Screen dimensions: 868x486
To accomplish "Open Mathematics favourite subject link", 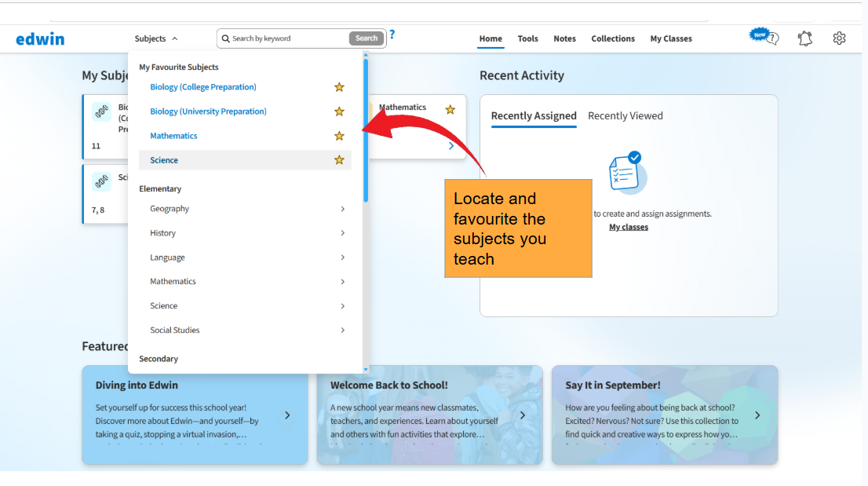I will [x=173, y=136].
